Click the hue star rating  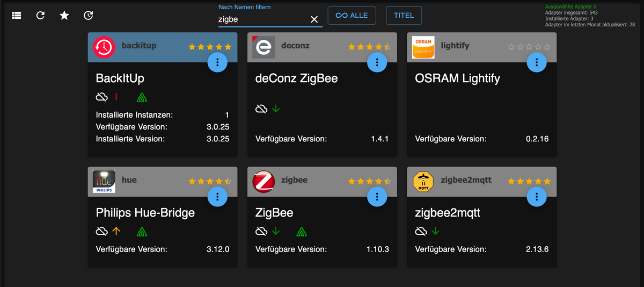(210, 181)
